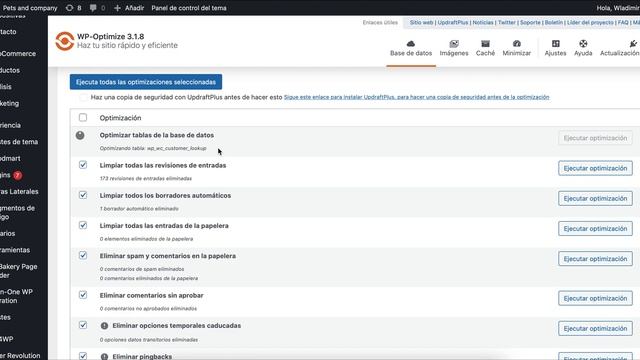This screenshot has width=640, height=360.
Task: Open the Hola, Wladimir user menu
Action: [618, 8]
